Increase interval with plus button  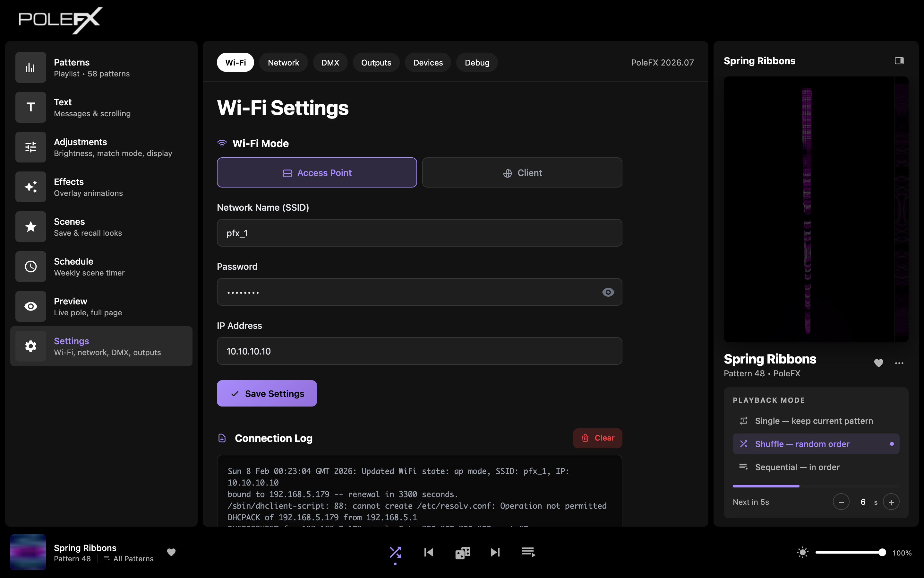click(x=891, y=502)
